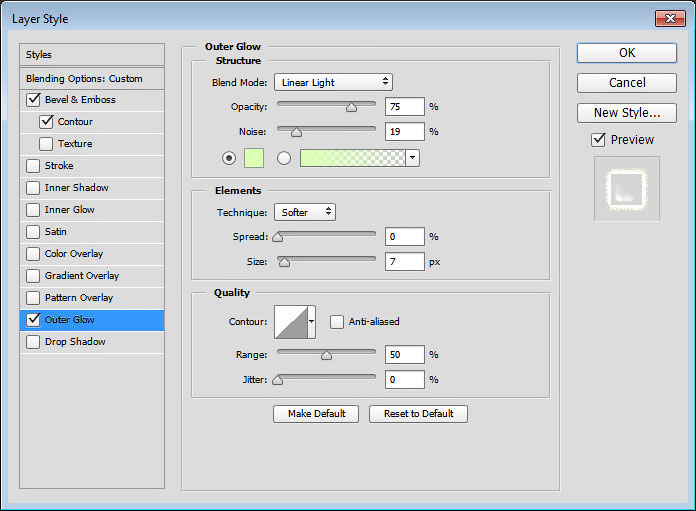The width and height of the screenshot is (696, 511).
Task: Click the Opacity value field showing 75
Action: [x=405, y=107]
